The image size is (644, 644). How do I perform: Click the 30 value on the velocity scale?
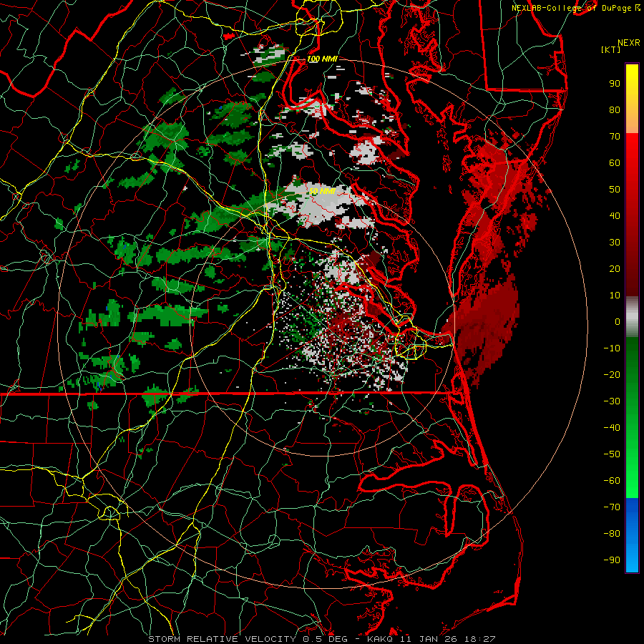615,243
